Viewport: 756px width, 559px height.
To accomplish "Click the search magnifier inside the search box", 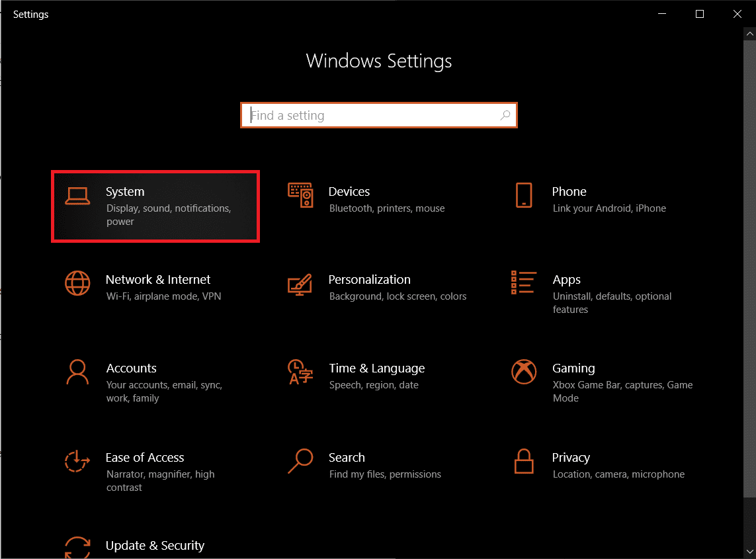I will pyautogui.click(x=505, y=114).
